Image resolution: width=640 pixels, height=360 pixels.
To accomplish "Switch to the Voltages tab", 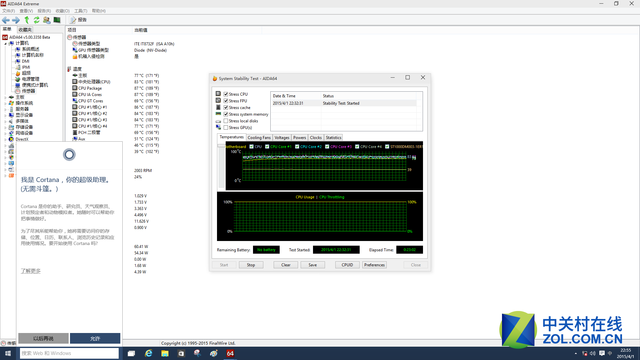I will click(x=282, y=138).
